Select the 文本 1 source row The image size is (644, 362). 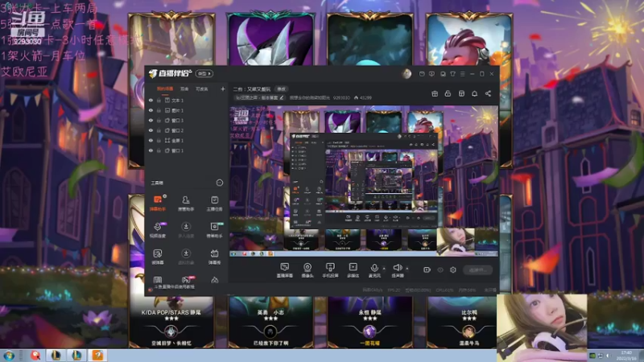click(x=186, y=100)
